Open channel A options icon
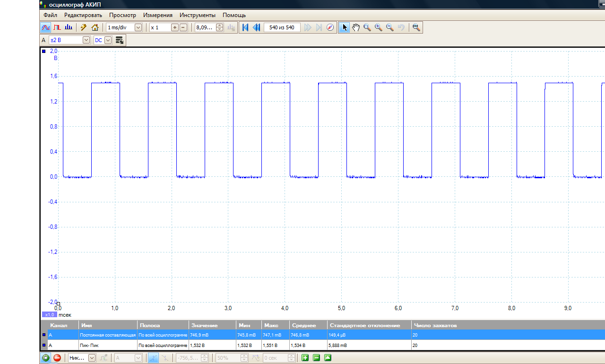Screen dimensions: 605x364 pyautogui.click(x=120, y=40)
